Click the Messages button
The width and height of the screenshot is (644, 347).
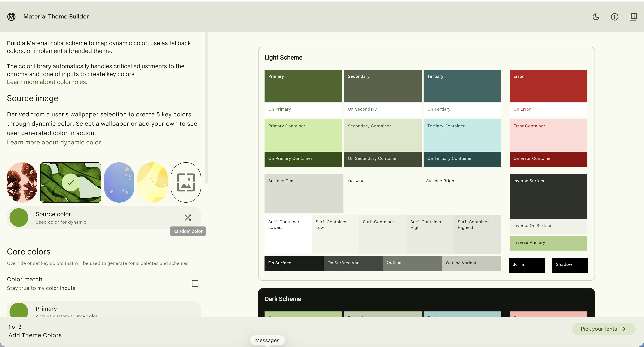click(x=267, y=340)
